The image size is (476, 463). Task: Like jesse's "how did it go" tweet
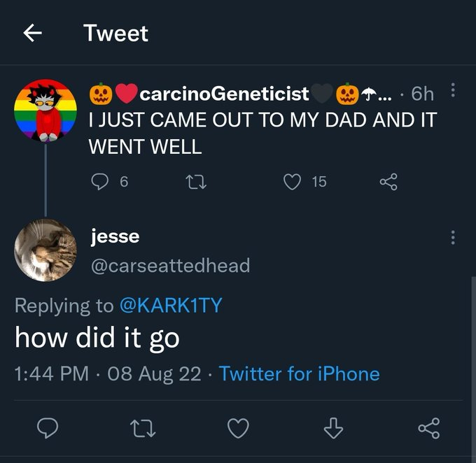click(x=238, y=427)
